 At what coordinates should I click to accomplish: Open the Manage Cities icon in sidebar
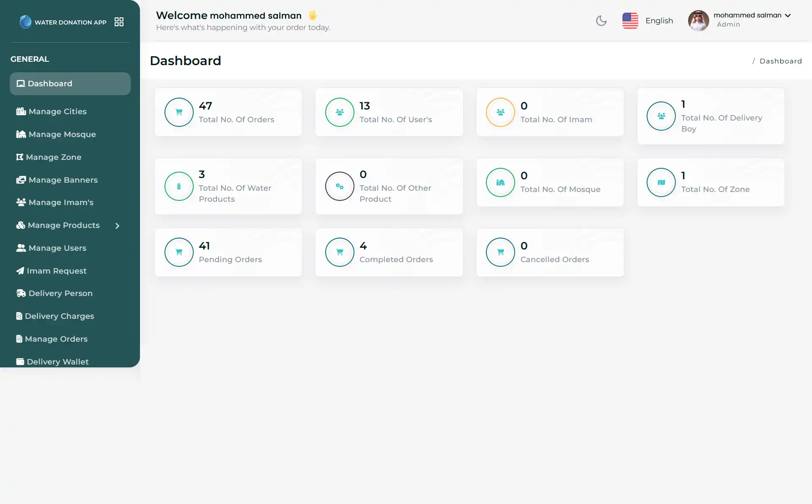[20, 111]
